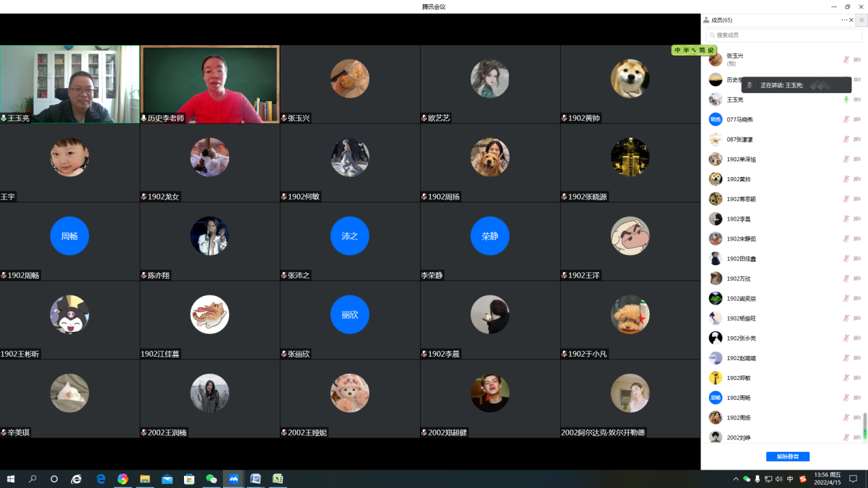This screenshot has width=868, height=488.
Task: Open WeChat from the Windows taskbar
Action: [x=211, y=479]
